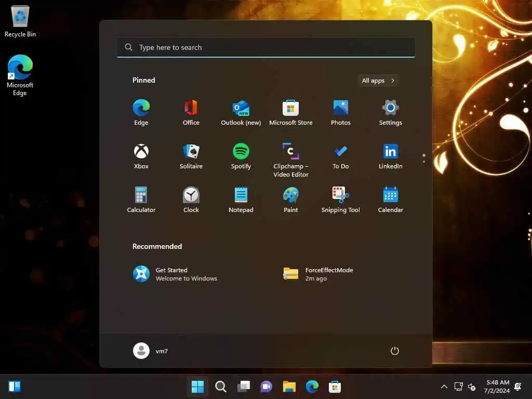Launch Edge from the taskbar
This screenshot has width=532, height=399.
(312, 387)
